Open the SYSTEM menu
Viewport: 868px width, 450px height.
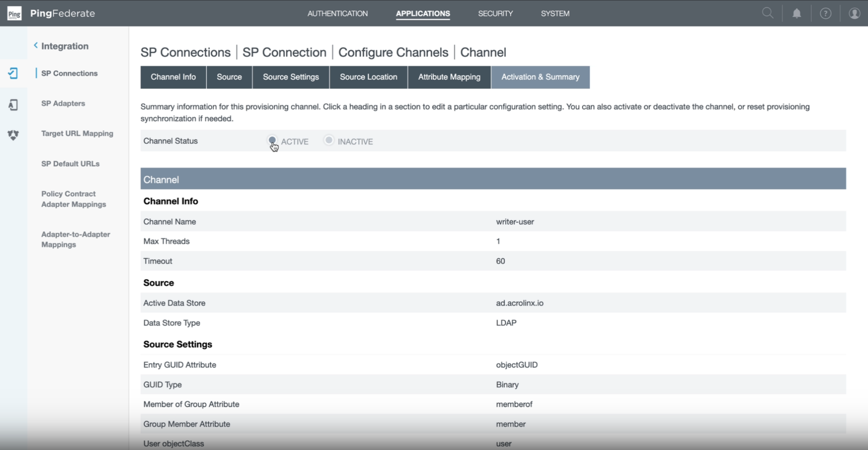pyautogui.click(x=555, y=13)
